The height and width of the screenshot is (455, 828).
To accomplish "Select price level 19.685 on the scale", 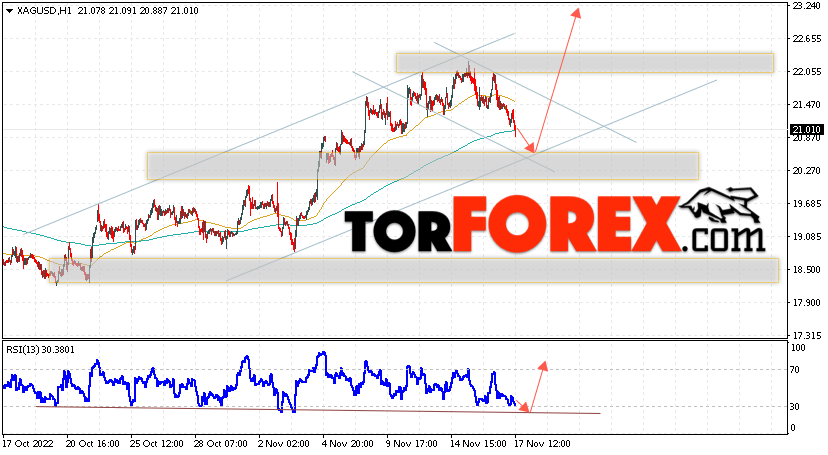I will 806,204.
